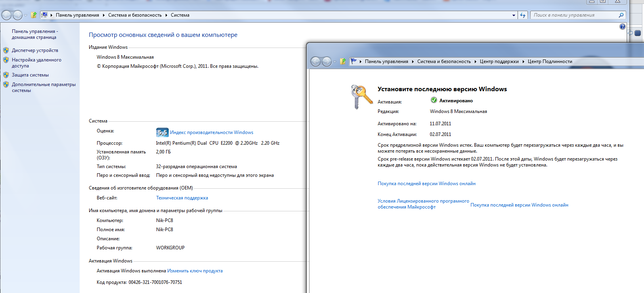Open Система и безопасность breadcrumb in System window
The width and height of the screenshot is (644, 293).
135,15
